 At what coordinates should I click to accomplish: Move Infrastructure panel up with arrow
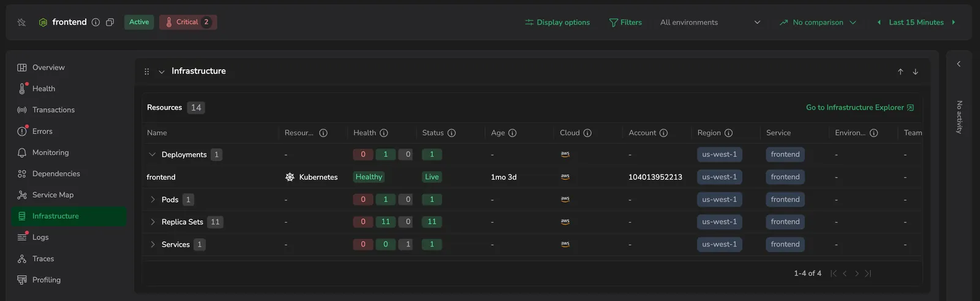[x=900, y=72]
